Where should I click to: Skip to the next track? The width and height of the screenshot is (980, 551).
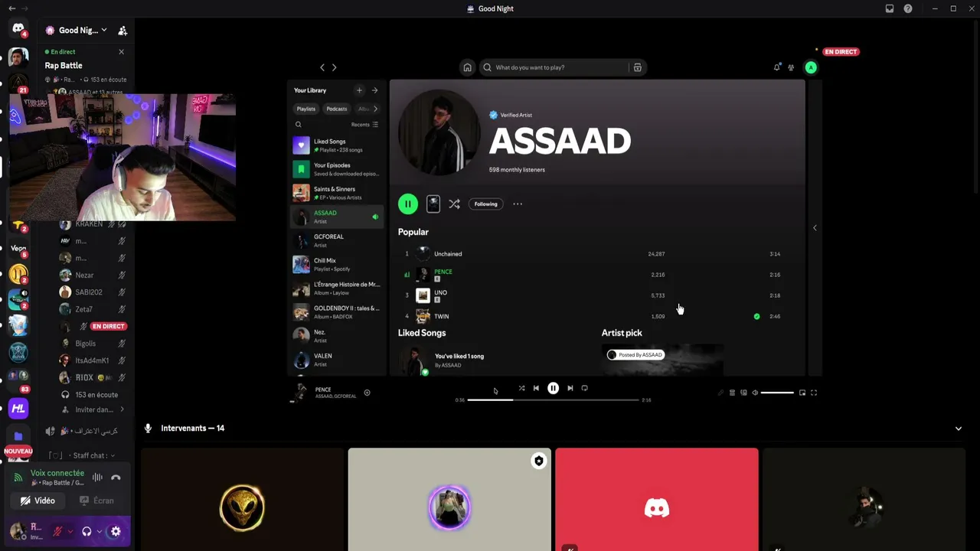[570, 388]
